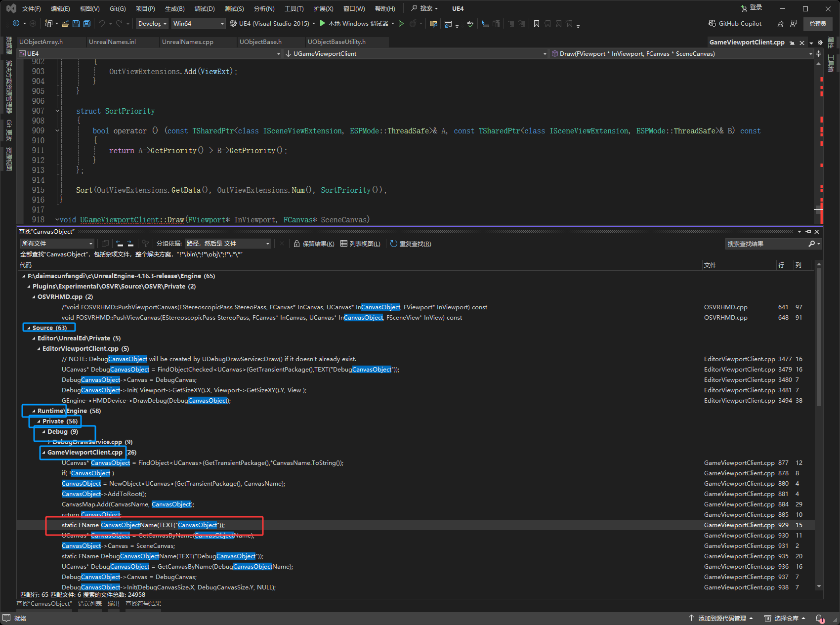Click the editor settings gear next to tabs
The height and width of the screenshot is (625, 840).
pos(820,42)
